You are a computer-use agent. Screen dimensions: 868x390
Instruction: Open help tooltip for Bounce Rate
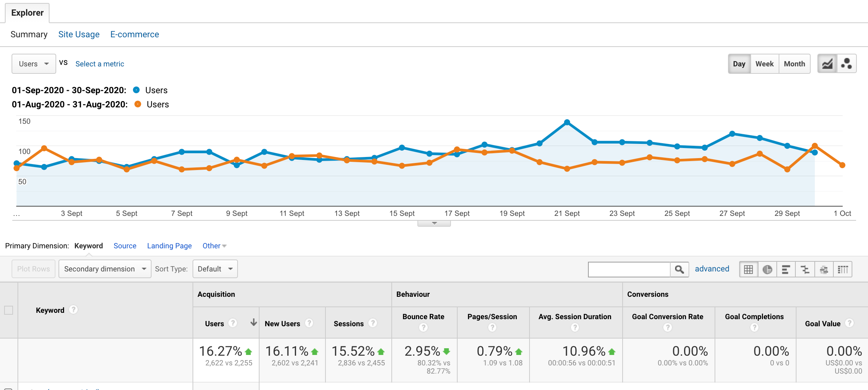click(x=423, y=327)
